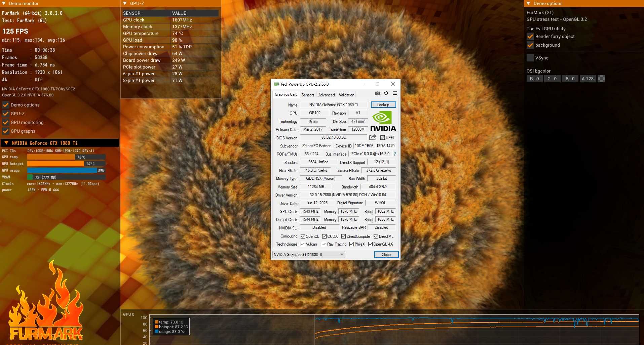Click the Boost 1662 MHz field
The image size is (644, 345).
[x=385, y=211]
